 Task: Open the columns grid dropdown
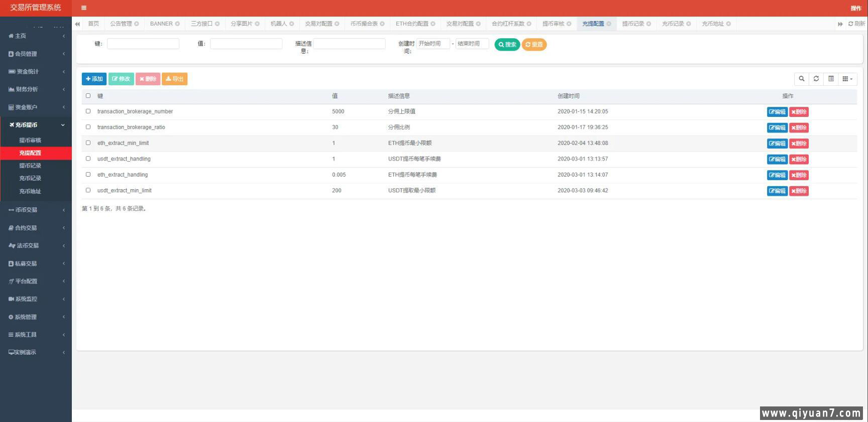click(x=847, y=79)
